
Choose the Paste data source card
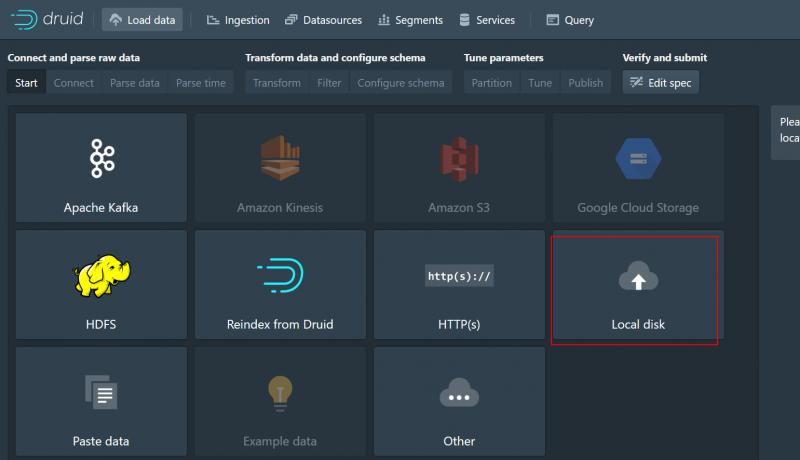coord(101,401)
